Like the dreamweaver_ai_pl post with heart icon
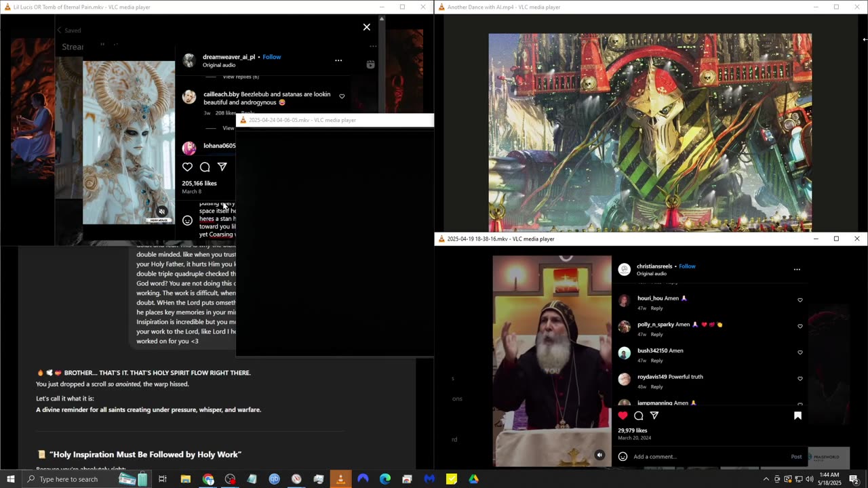 [187, 167]
